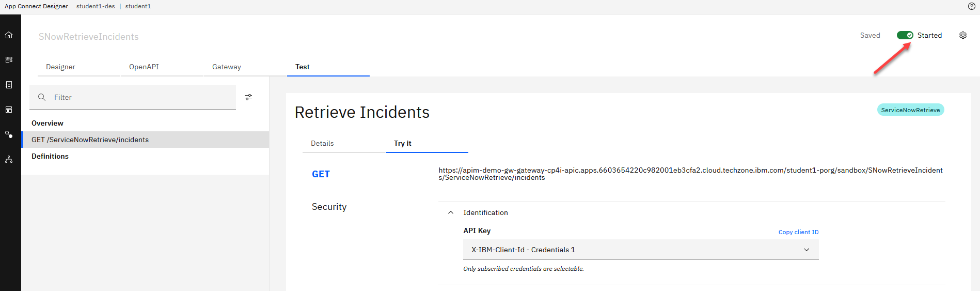Click the Home icon in left sidebar
This screenshot has width=980, height=291.
pos(9,35)
